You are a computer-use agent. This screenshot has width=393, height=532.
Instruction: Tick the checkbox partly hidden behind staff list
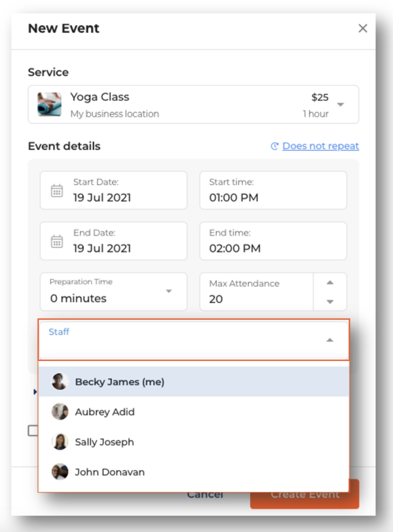(x=33, y=431)
